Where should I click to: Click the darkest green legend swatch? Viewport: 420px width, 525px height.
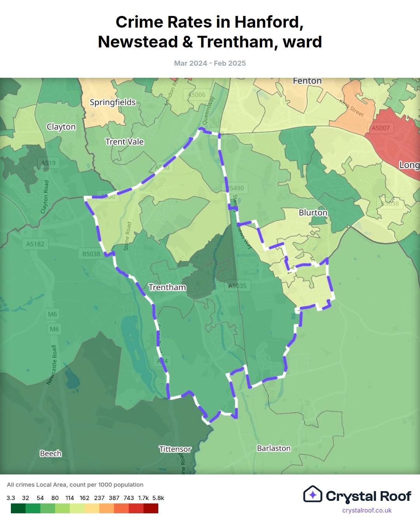18,508
